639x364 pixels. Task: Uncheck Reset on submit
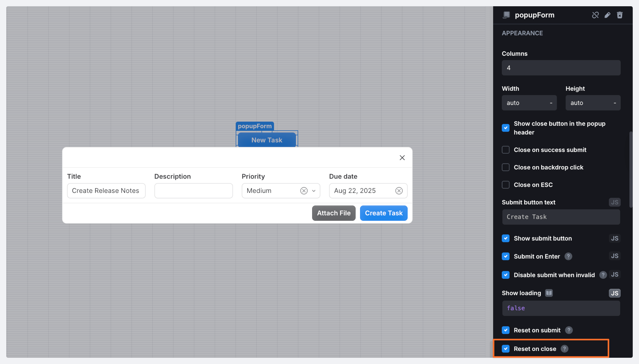coord(506,330)
